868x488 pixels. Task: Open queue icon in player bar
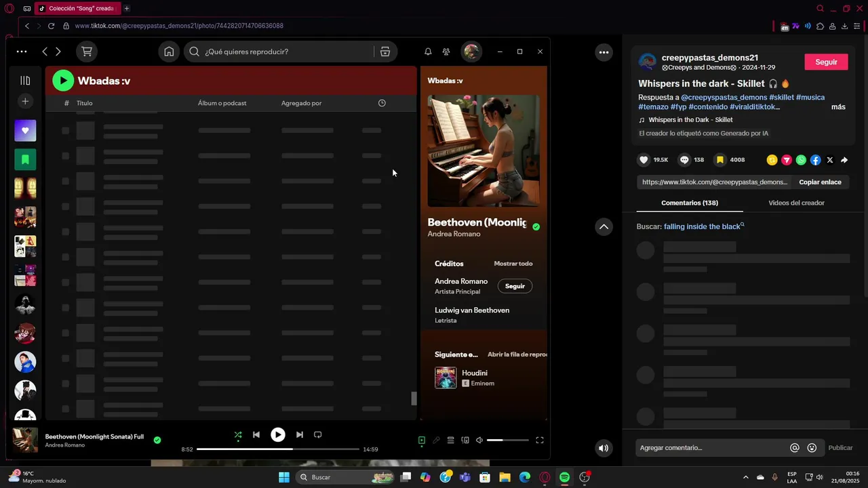(450, 441)
